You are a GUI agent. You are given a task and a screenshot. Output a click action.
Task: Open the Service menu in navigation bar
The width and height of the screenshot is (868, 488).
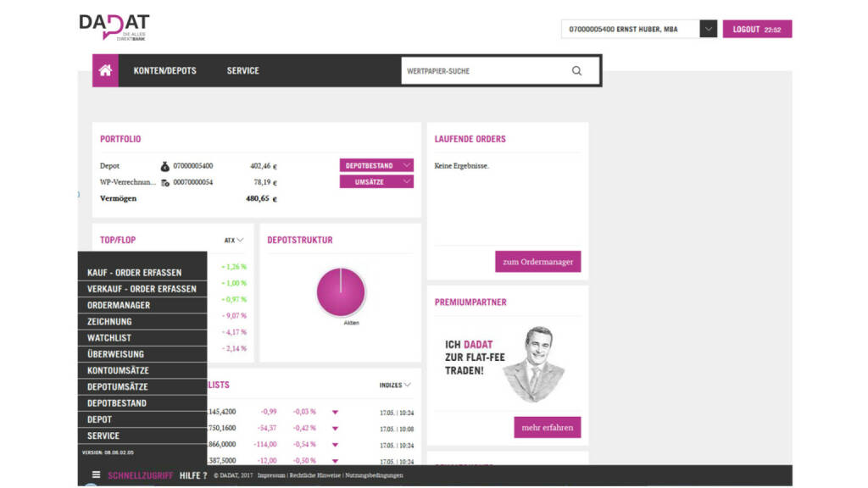(242, 70)
